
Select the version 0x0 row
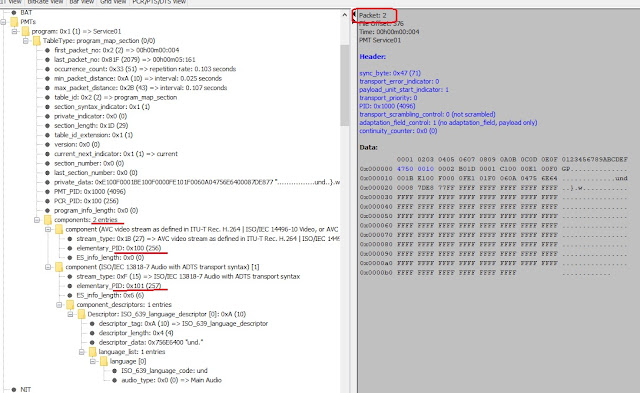(x=77, y=144)
